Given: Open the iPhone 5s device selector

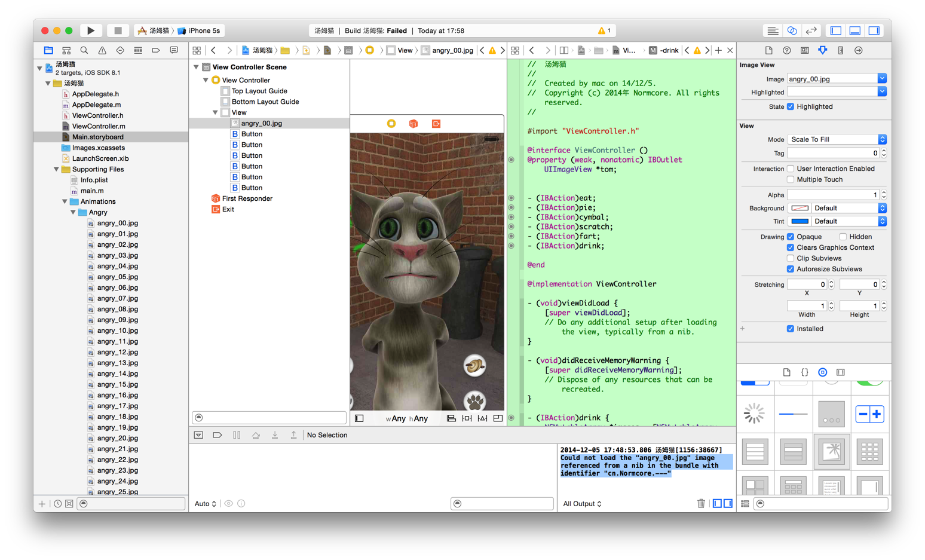Looking at the screenshot, I should 200,30.
